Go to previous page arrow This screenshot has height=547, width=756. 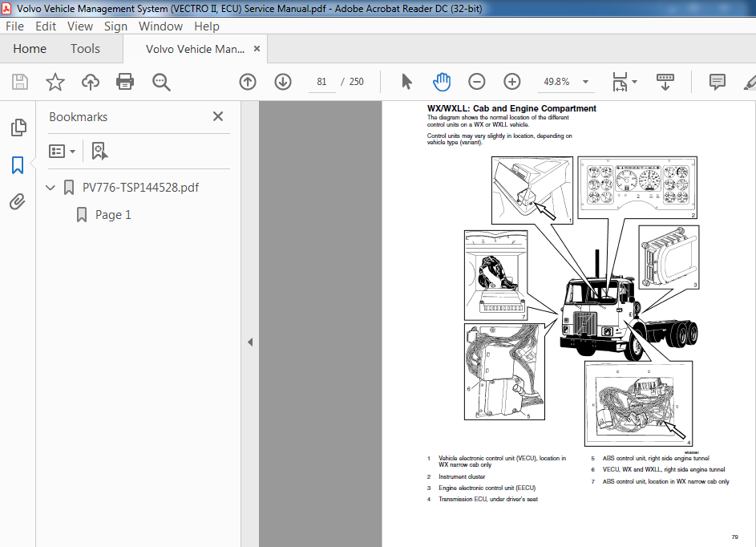248,82
